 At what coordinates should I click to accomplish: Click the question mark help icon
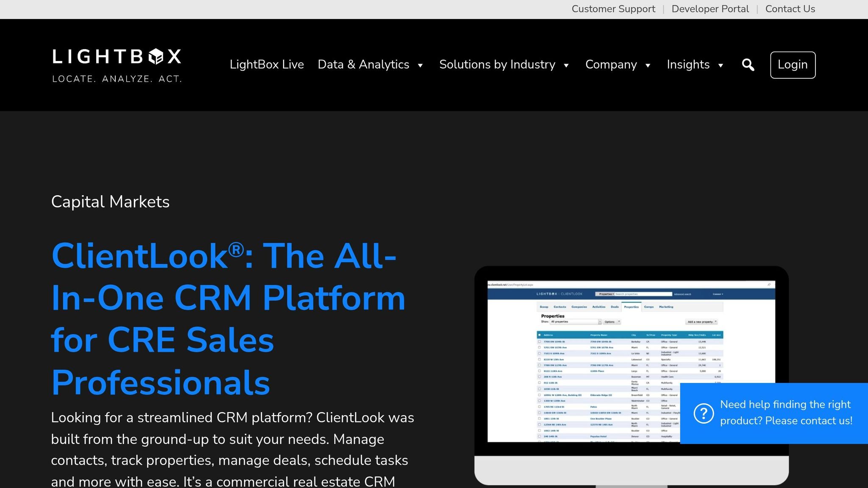[704, 413]
